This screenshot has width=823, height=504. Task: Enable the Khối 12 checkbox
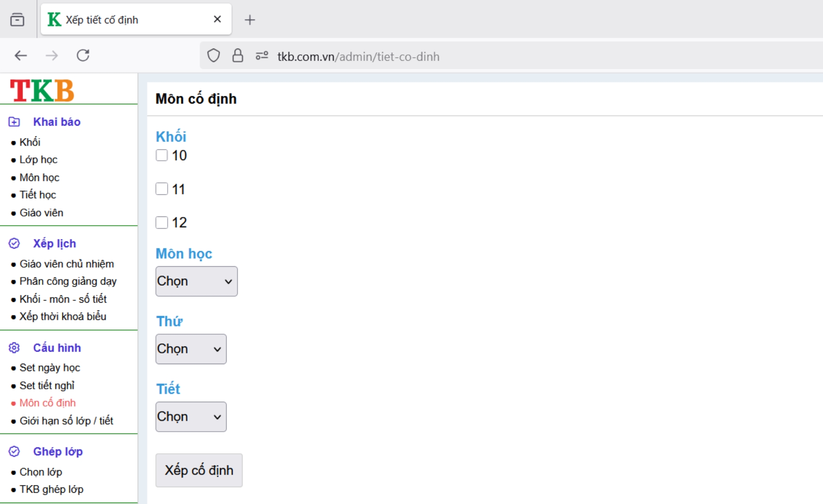(162, 223)
